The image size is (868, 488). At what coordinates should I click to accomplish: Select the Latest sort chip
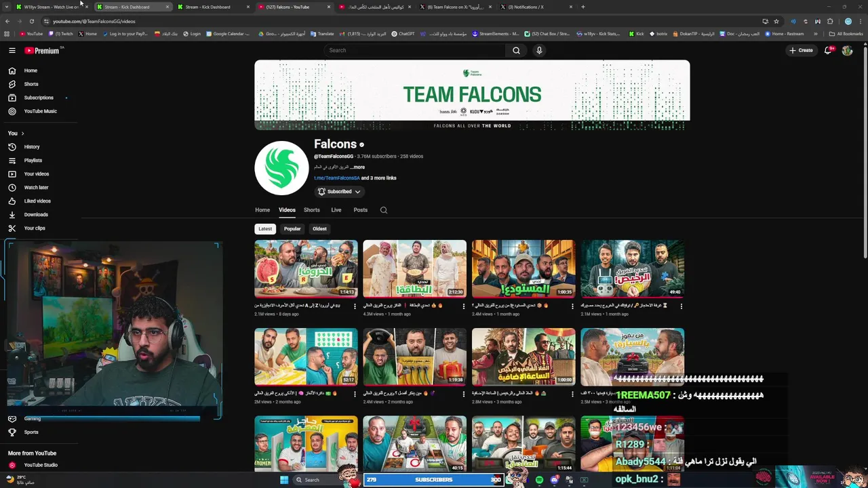(265, 229)
